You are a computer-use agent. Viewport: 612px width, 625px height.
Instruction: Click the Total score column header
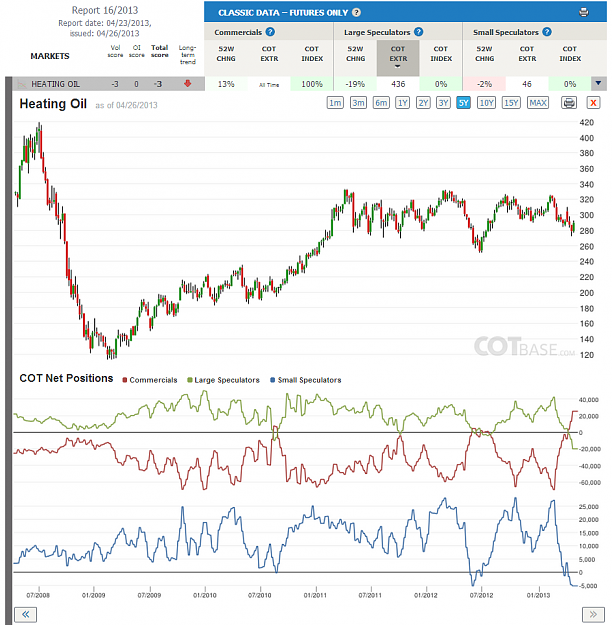(x=159, y=51)
